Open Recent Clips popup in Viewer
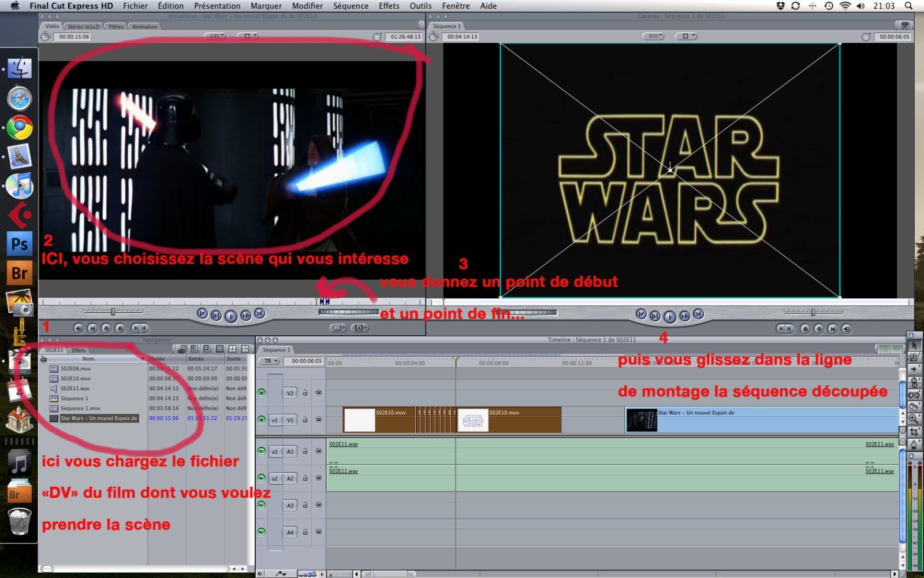This screenshot has height=578, width=924. click(338, 328)
